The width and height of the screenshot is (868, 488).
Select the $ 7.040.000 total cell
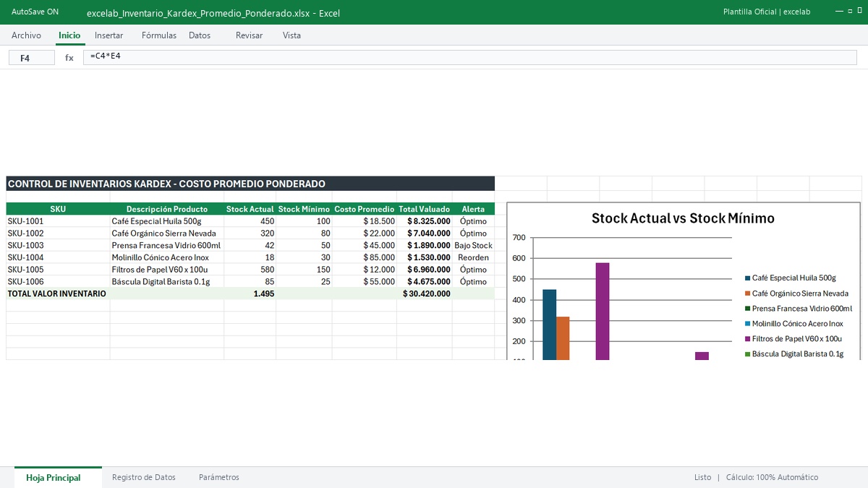pyautogui.click(x=425, y=234)
